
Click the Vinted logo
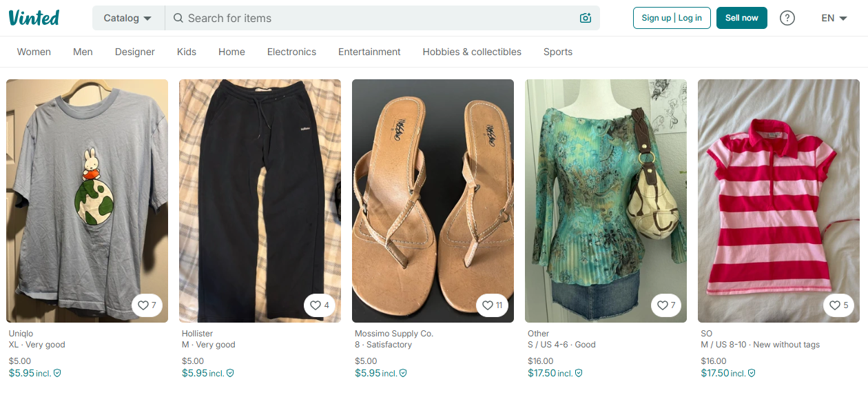[34, 18]
